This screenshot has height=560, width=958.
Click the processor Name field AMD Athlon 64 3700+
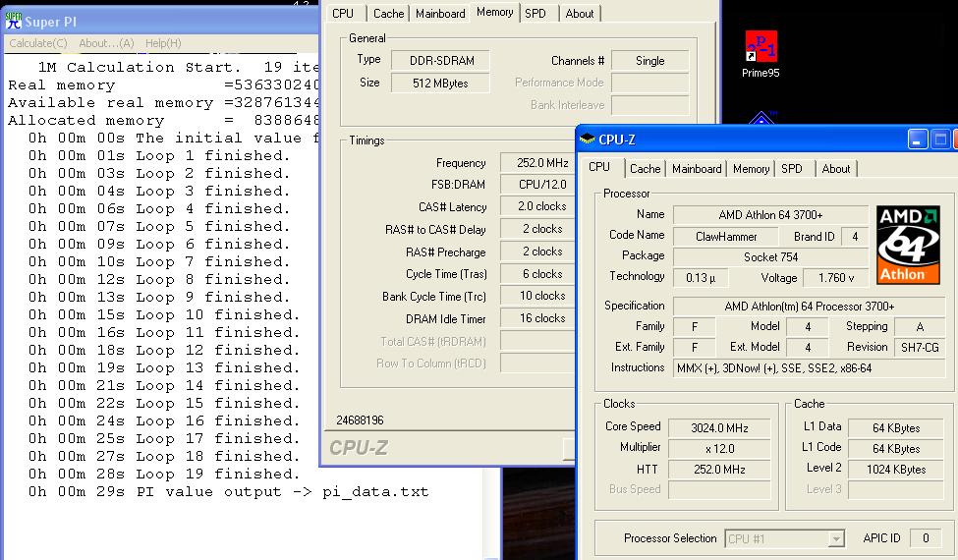pyautogui.click(x=770, y=215)
